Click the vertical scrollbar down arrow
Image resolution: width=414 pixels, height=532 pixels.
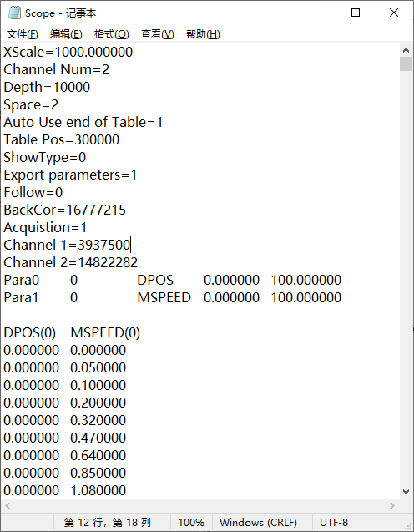click(406, 492)
